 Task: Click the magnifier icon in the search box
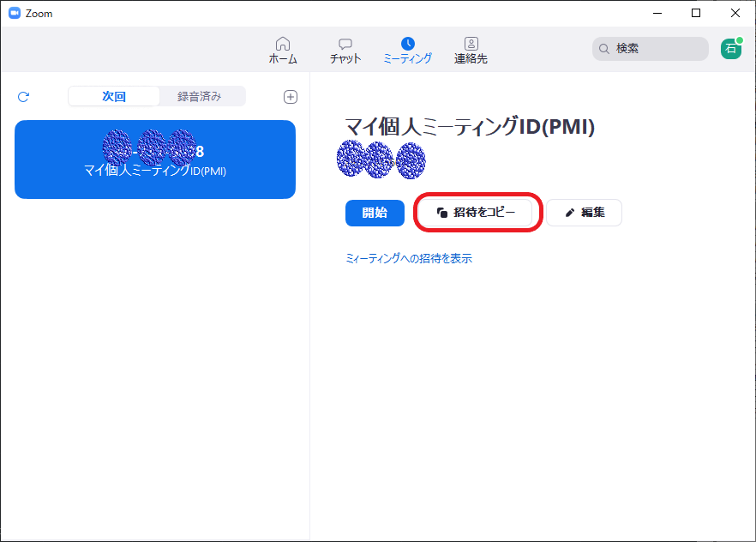pyautogui.click(x=604, y=49)
